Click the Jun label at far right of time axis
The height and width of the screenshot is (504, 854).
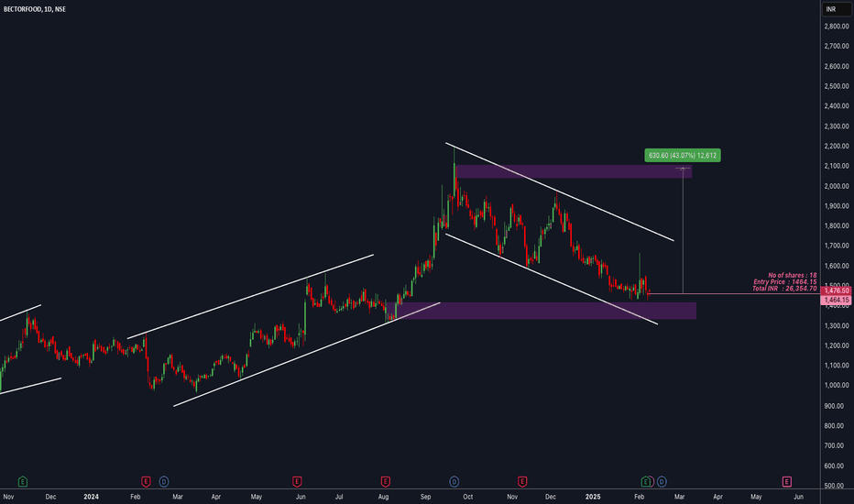tap(798, 497)
